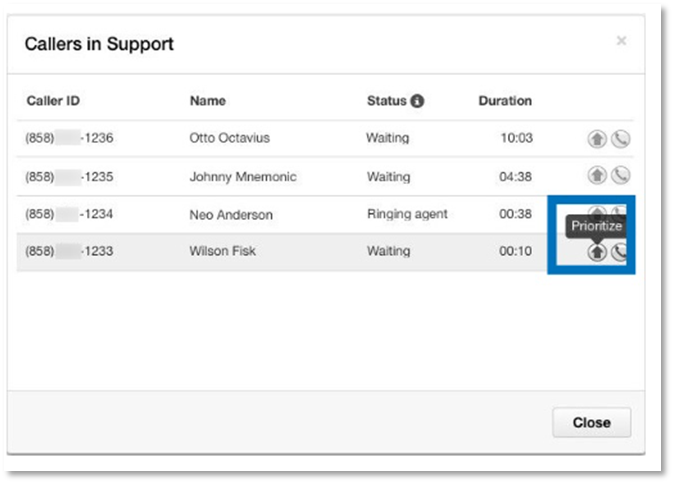Select the Neo Anderson name cell
Viewport: 674px width, 484px height.
point(230,214)
